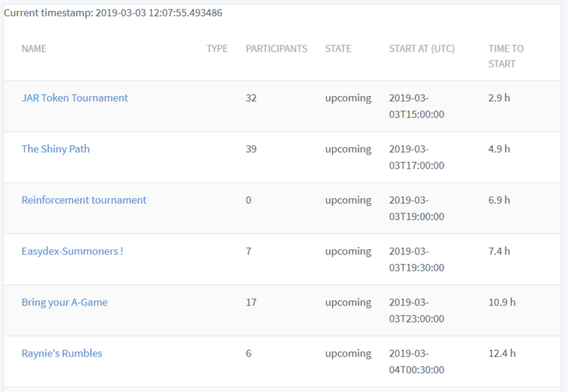
Task: Click the PARTICIPANTS column header
Action: 276,49
